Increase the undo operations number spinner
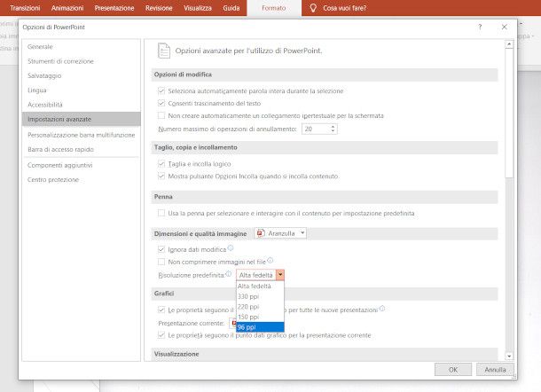 (x=333, y=127)
